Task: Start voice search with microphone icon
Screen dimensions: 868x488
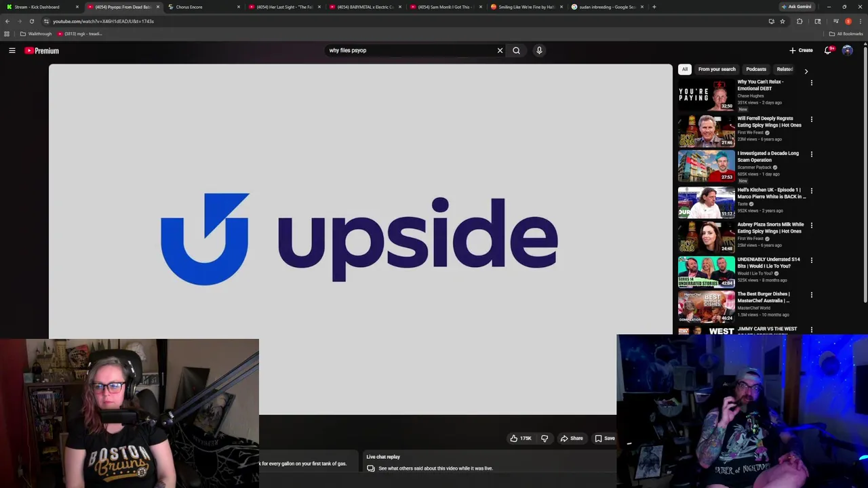Action: (539, 50)
